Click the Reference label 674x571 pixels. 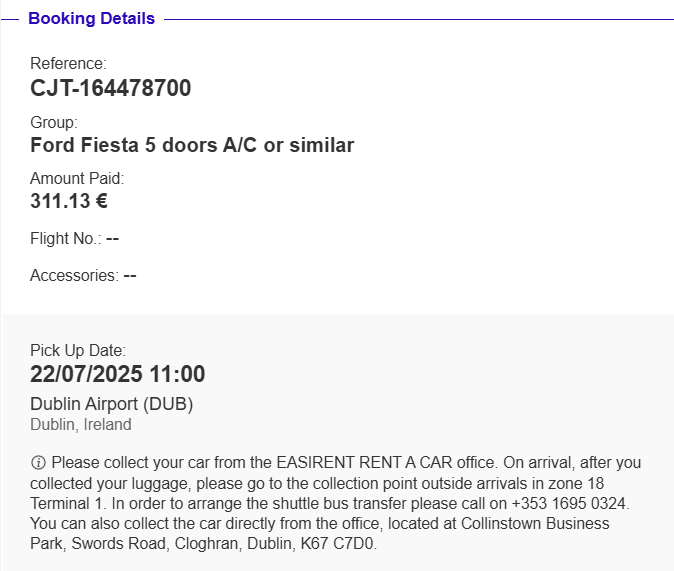click(68, 63)
